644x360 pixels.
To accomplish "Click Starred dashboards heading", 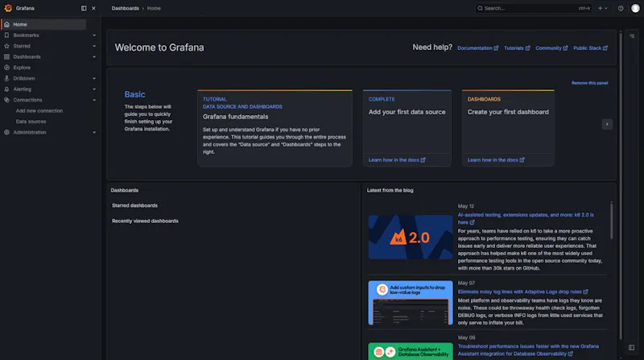I will click(134, 205).
